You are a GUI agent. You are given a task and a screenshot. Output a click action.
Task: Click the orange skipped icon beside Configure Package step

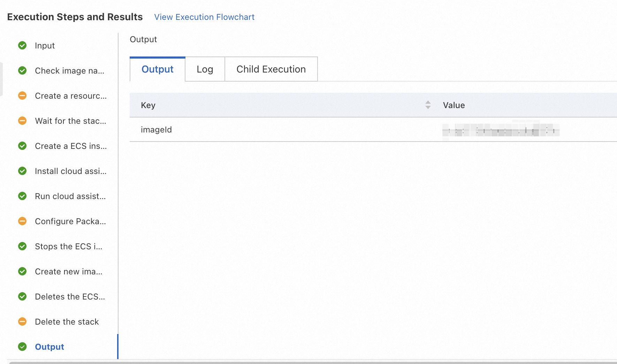(x=22, y=221)
